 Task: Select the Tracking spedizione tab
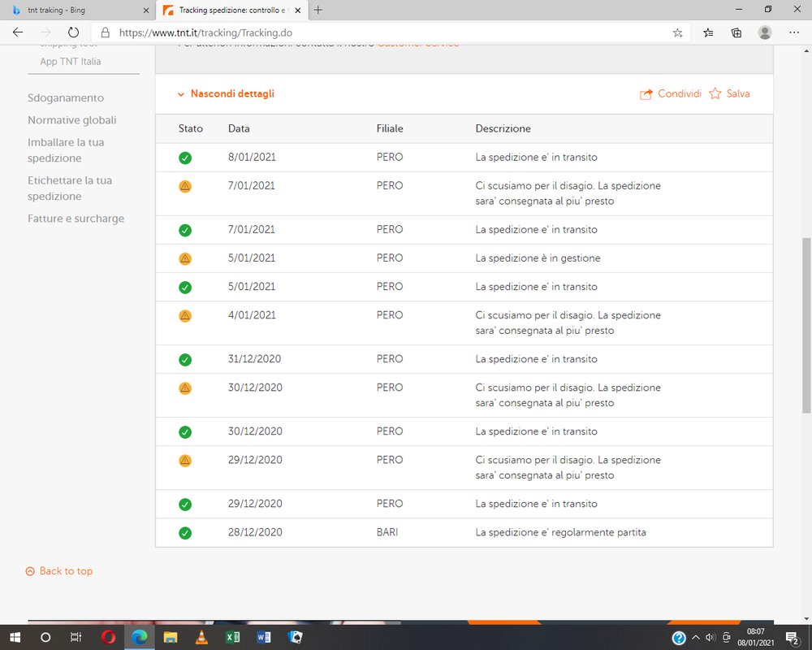(232, 11)
